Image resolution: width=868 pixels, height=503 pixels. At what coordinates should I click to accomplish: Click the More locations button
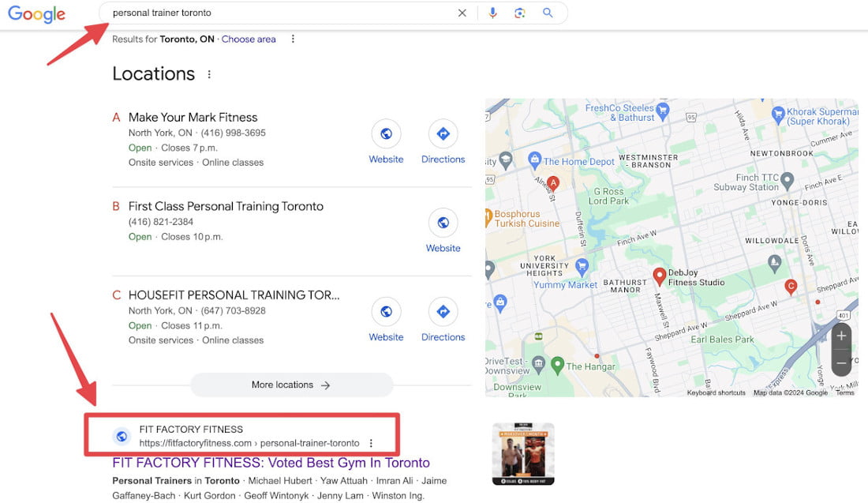pyautogui.click(x=291, y=384)
